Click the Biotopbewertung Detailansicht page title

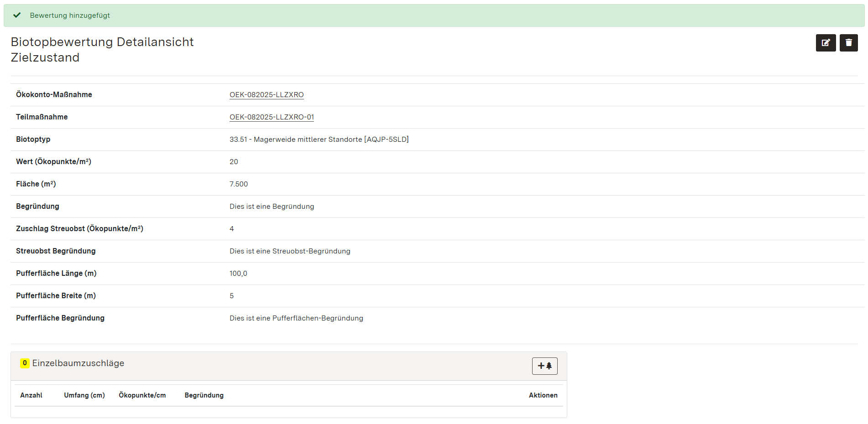[102, 42]
